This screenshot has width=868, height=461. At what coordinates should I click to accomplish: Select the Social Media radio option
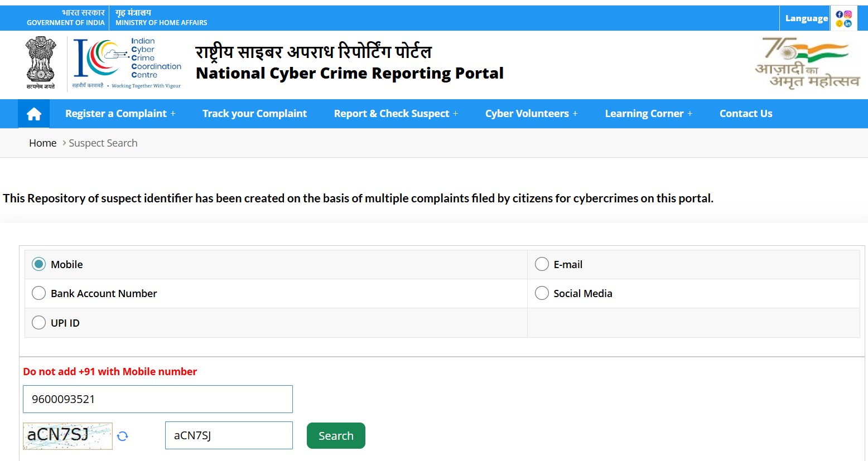click(542, 293)
